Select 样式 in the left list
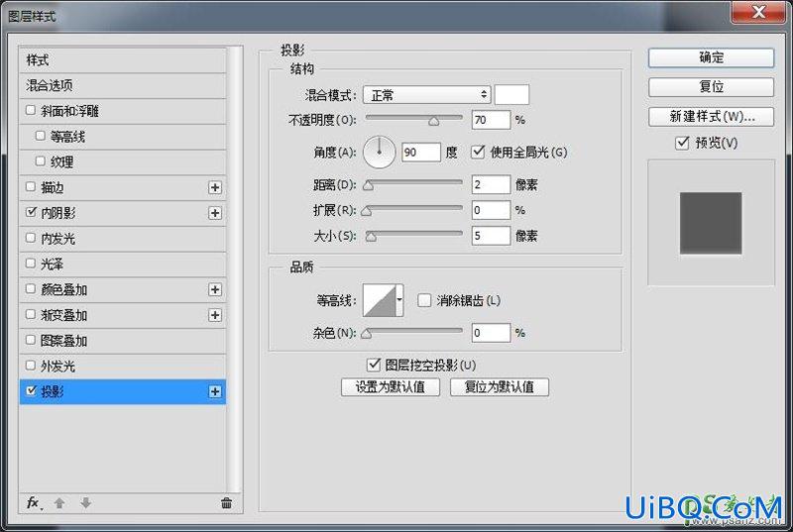Image resolution: width=793 pixels, height=532 pixels. pyautogui.click(x=122, y=60)
